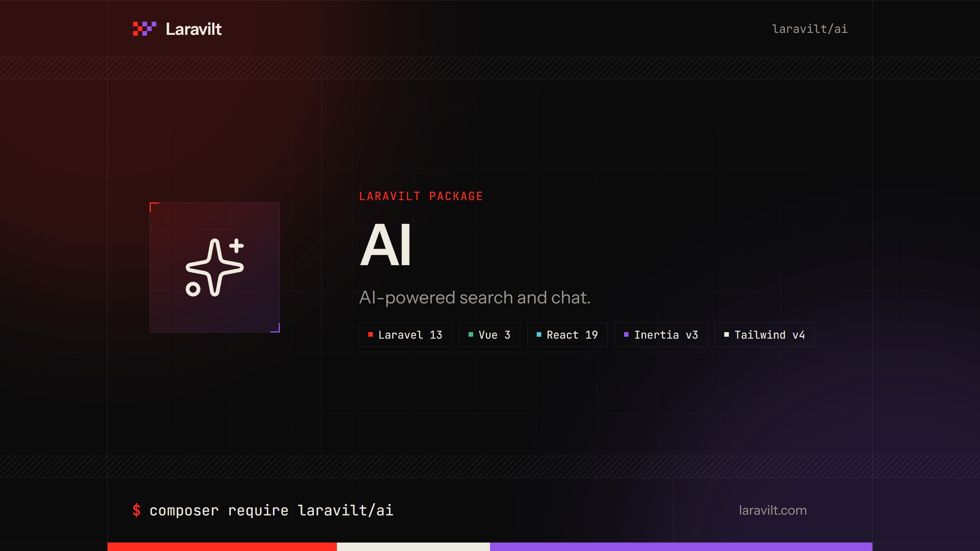Click the laravilt/ai package label
Screen dimensions: 980x551
[810, 29]
